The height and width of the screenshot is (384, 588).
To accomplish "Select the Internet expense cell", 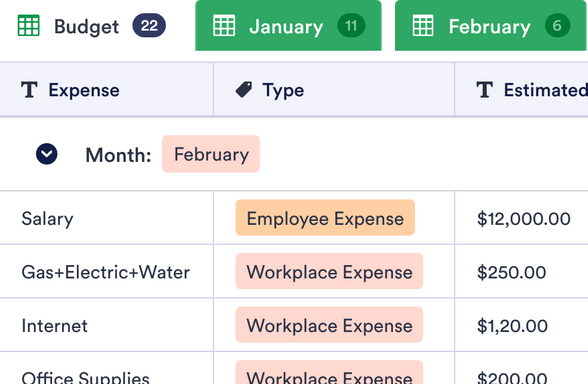I will tap(106, 326).
